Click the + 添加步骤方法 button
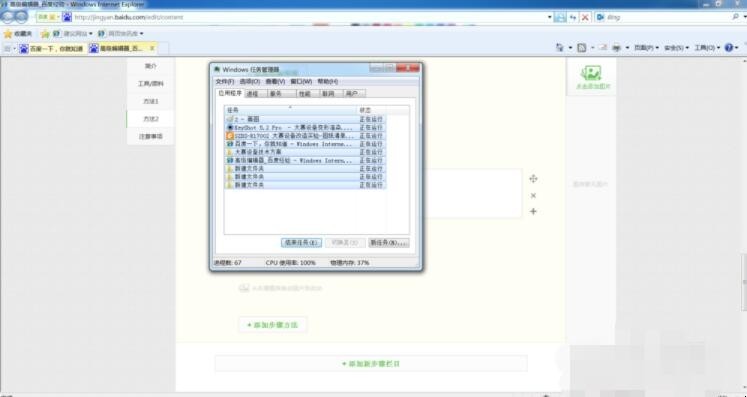The width and height of the screenshot is (747, 397). (273, 325)
